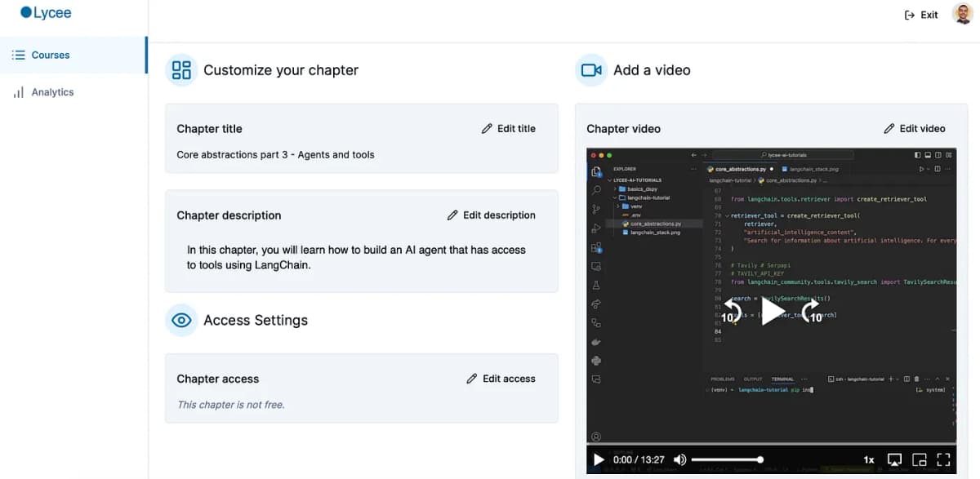This screenshot has height=479, width=980.
Task: Click Edit title
Action: click(508, 128)
